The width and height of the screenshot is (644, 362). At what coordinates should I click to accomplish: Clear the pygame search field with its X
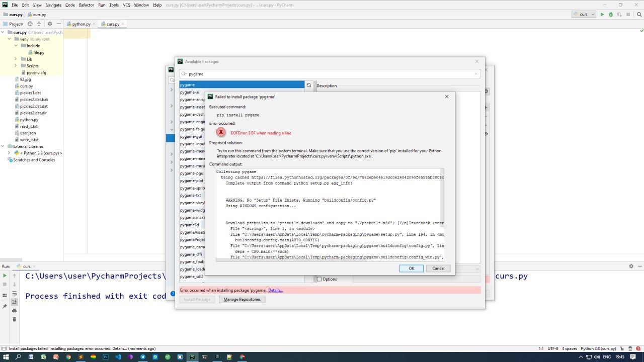point(476,74)
